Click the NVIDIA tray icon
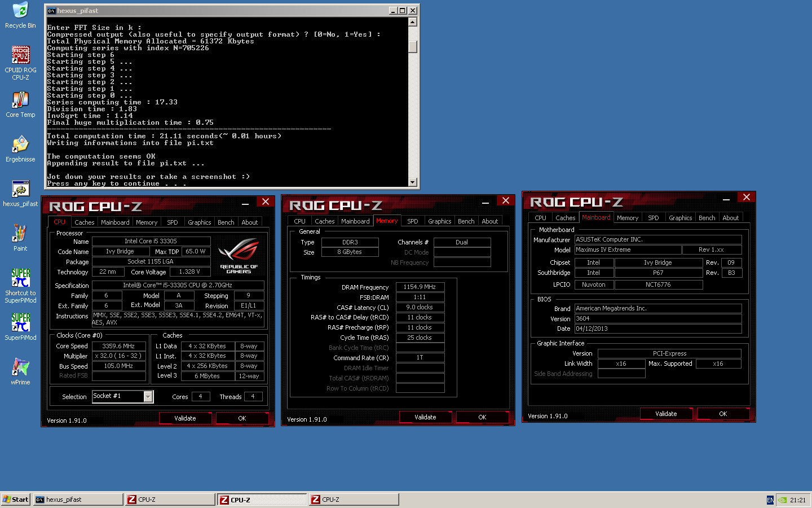Screen dimensions: 812x508 pyautogui.click(x=783, y=500)
